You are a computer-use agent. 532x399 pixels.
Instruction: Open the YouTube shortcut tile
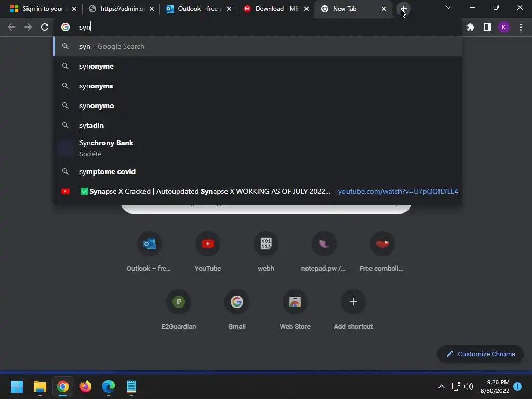click(208, 252)
